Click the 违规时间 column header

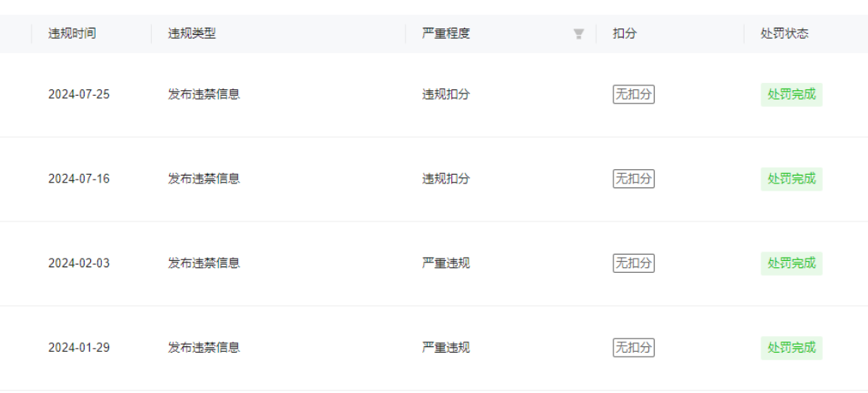click(x=73, y=34)
